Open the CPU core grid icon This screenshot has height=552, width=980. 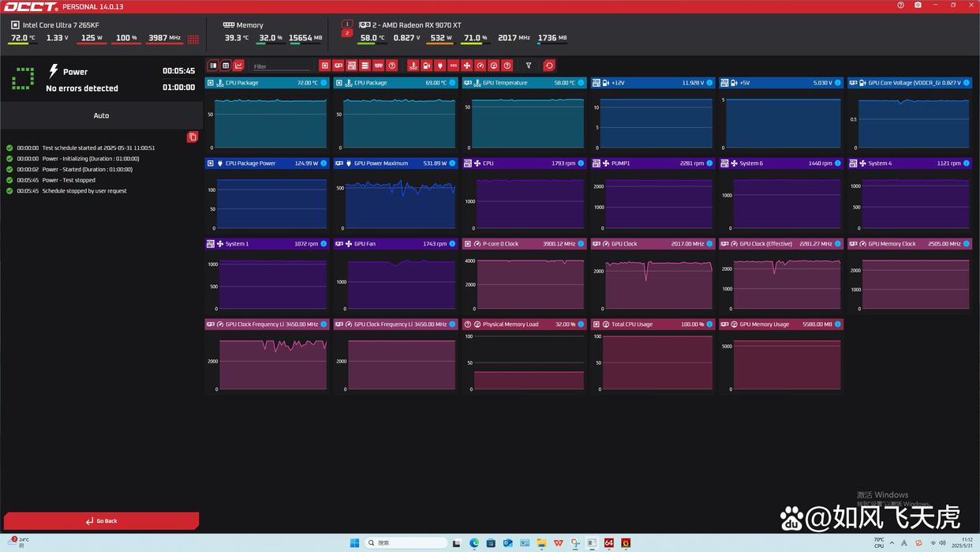tap(193, 38)
